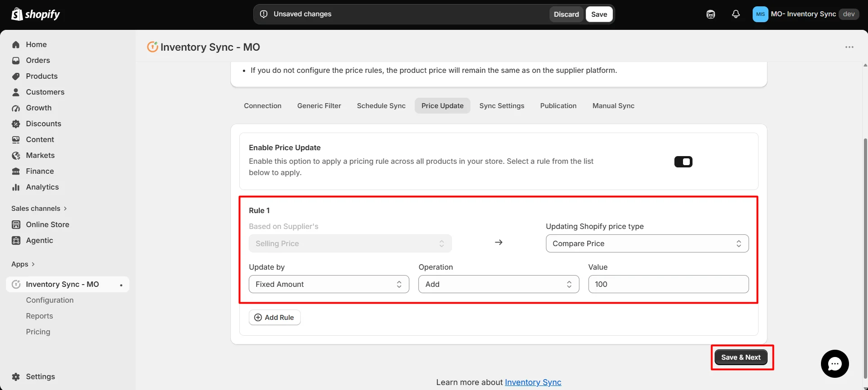
Task: Switch to the Connection tab
Action: pos(262,105)
